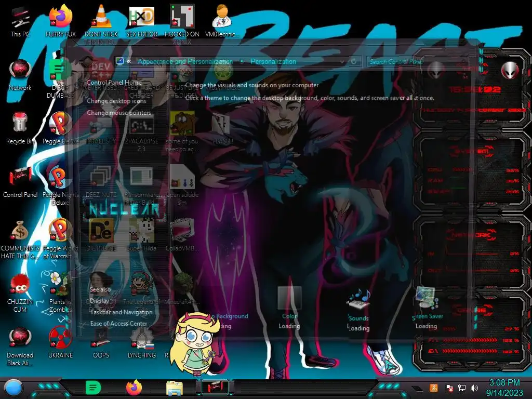Click Change desktop icons link
Screen dimensions: 532x399
[116, 101]
